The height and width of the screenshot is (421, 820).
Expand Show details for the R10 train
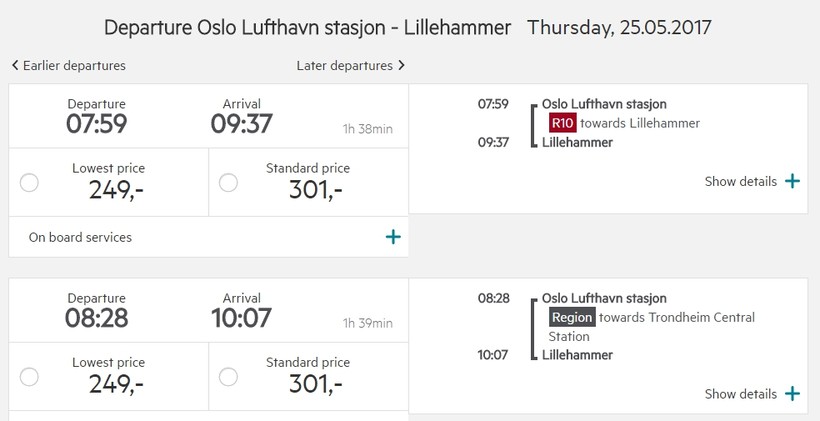click(741, 181)
